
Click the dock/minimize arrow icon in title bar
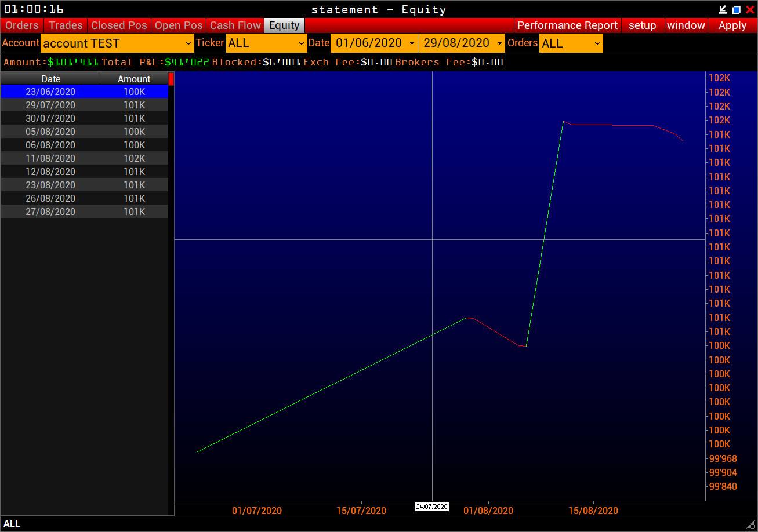coord(723,9)
